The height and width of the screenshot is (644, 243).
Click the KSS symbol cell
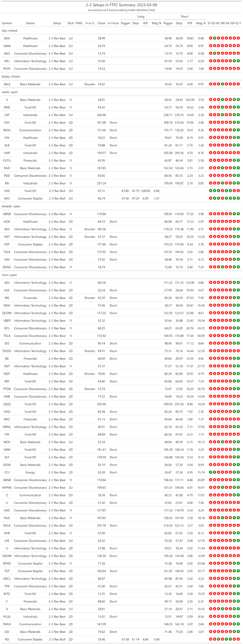click(x=7, y=290)
